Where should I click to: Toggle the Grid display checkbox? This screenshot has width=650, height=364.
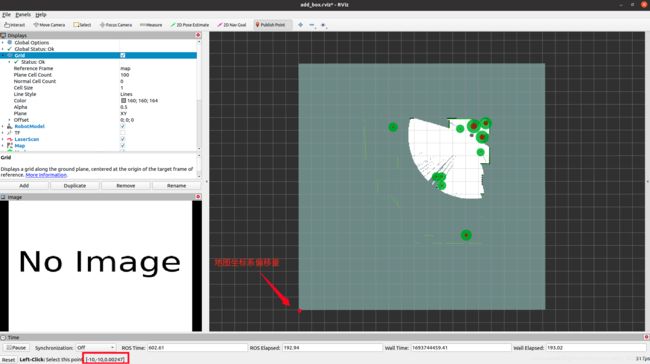click(122, 55)
